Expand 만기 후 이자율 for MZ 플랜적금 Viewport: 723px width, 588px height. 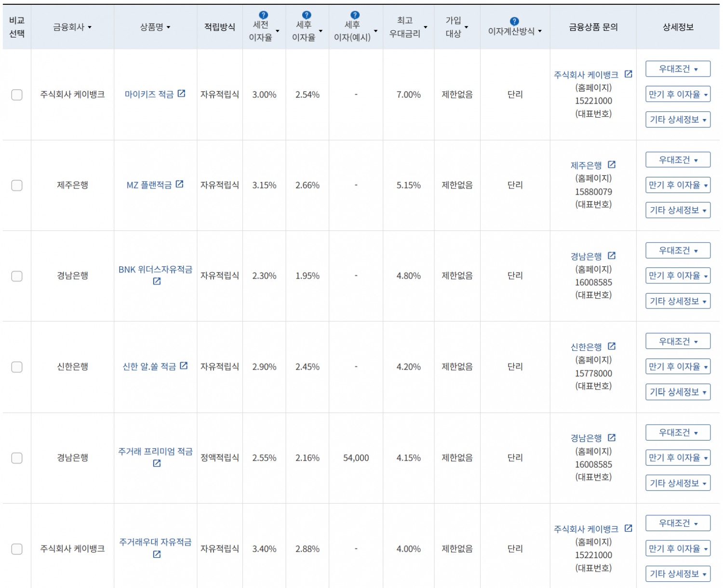pos(678,185)
